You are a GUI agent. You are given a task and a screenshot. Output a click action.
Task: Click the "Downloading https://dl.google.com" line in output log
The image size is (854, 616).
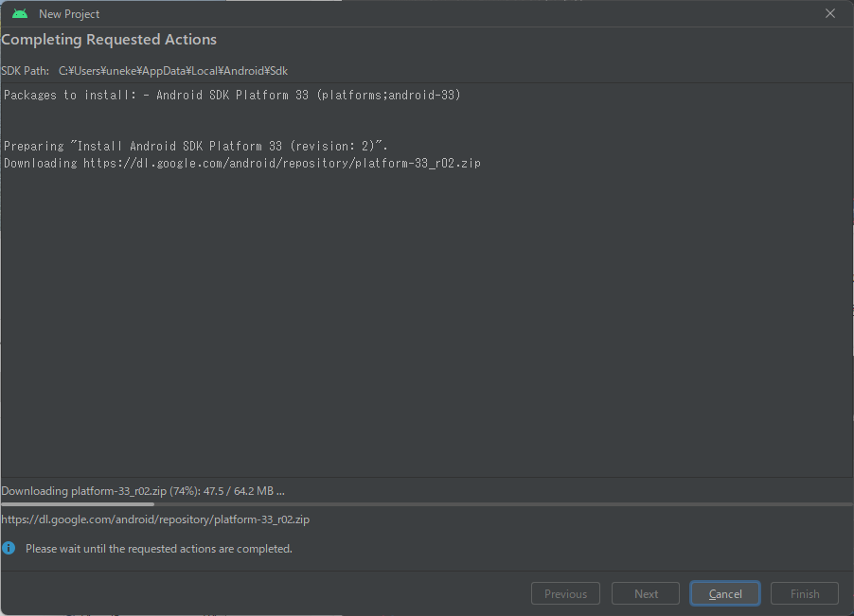[241, 163]
